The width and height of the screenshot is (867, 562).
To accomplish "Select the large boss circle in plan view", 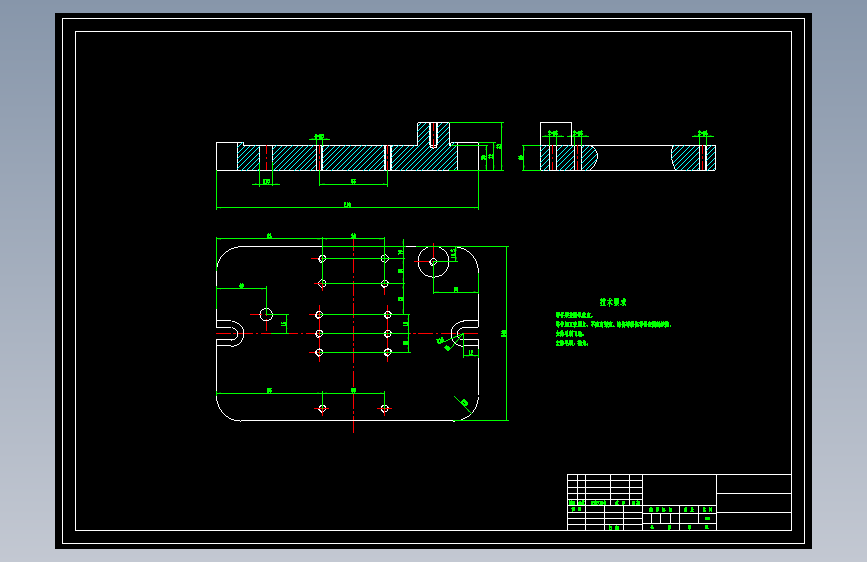I will pos(433,262).
